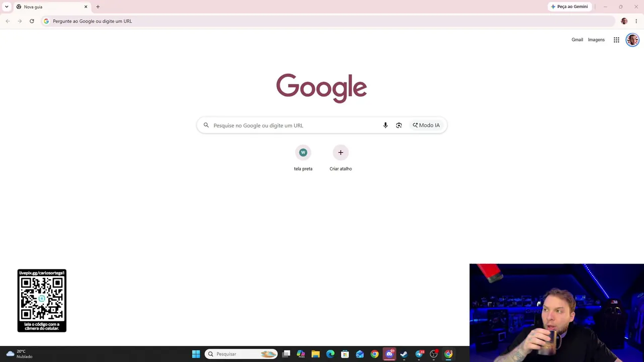Open the weather widget showing 20°C Nublado
Screen dimensions: 644x362
point(19,354)
